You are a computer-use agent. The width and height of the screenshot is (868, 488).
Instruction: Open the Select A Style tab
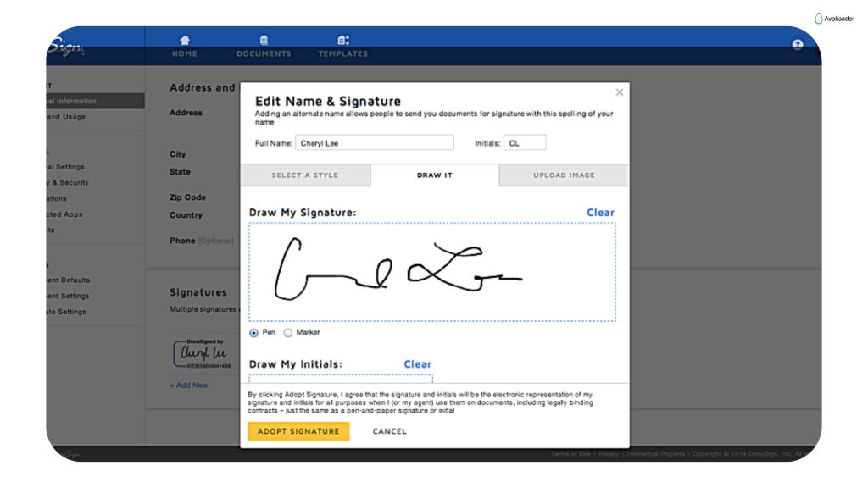307,175
